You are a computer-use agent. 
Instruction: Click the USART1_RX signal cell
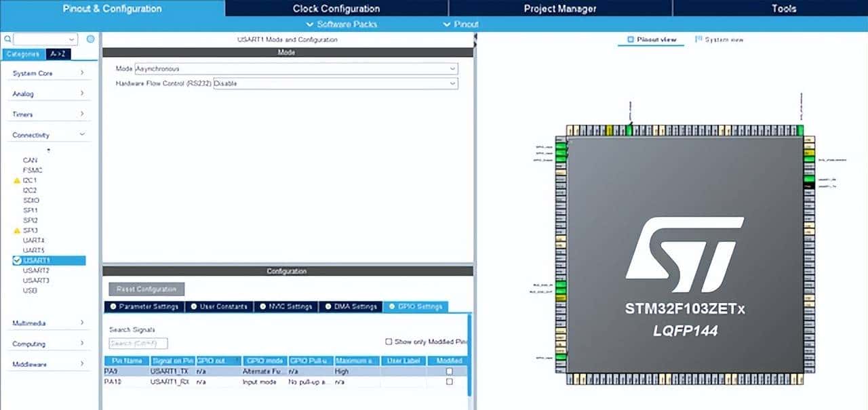pos(172,382)
